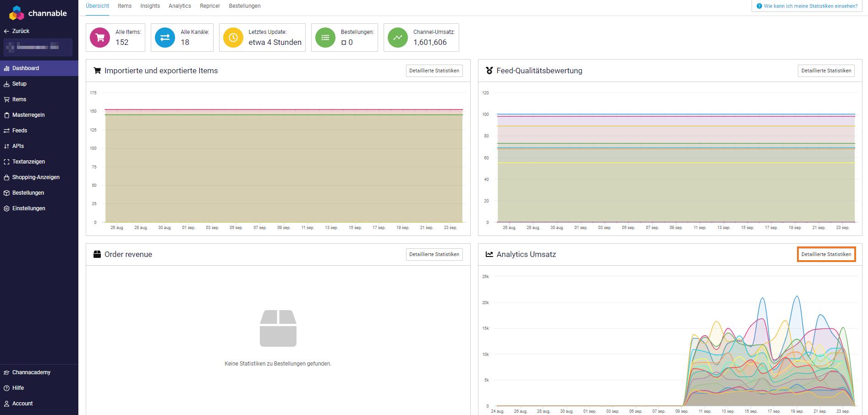Click the pink shopping cart Alle Items icon
This screenshot has width=868, height=415.
click(x=100, y=38)
